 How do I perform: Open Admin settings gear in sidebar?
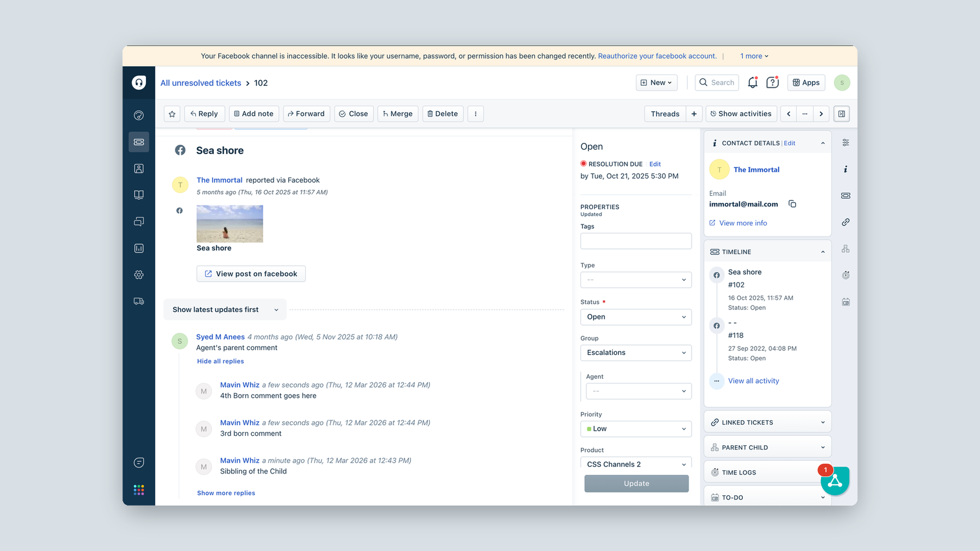pos(139,275)
